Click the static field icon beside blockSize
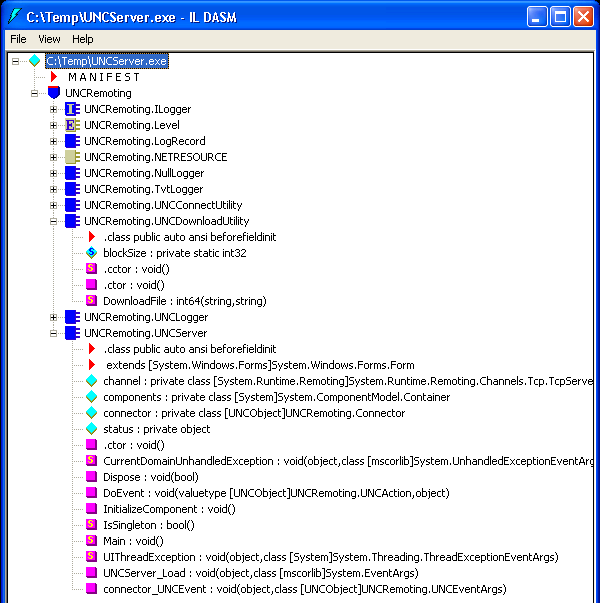The height and width of the screenshot is (603, 600). pyautogui.click(x=92, y=253)
